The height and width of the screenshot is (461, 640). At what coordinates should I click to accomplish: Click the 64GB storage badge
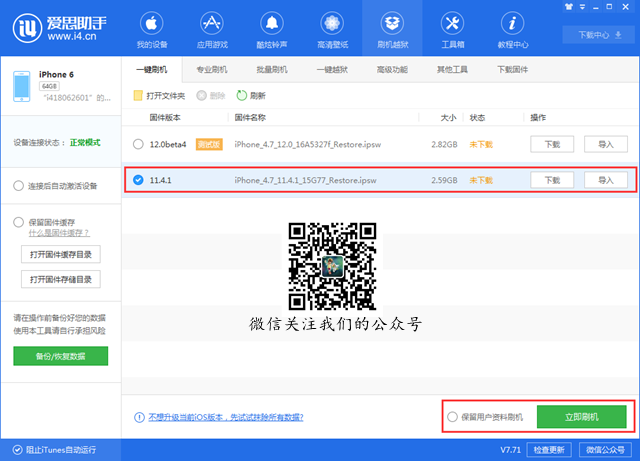(x=49, y=86)
